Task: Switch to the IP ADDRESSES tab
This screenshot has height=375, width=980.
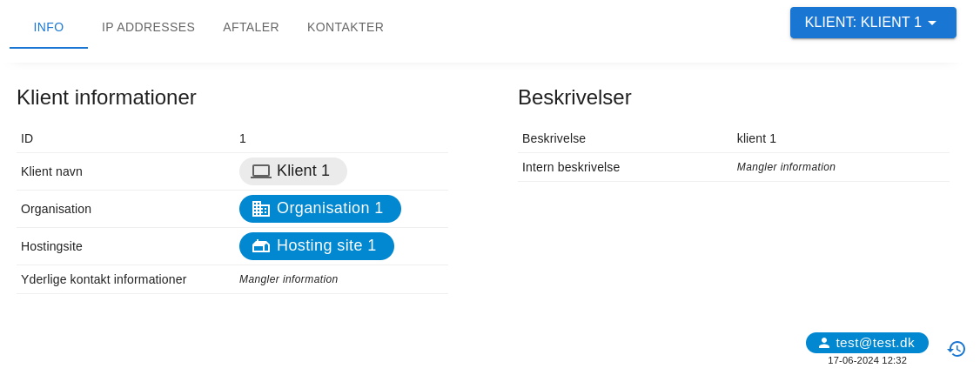Action: click(148, 27)
